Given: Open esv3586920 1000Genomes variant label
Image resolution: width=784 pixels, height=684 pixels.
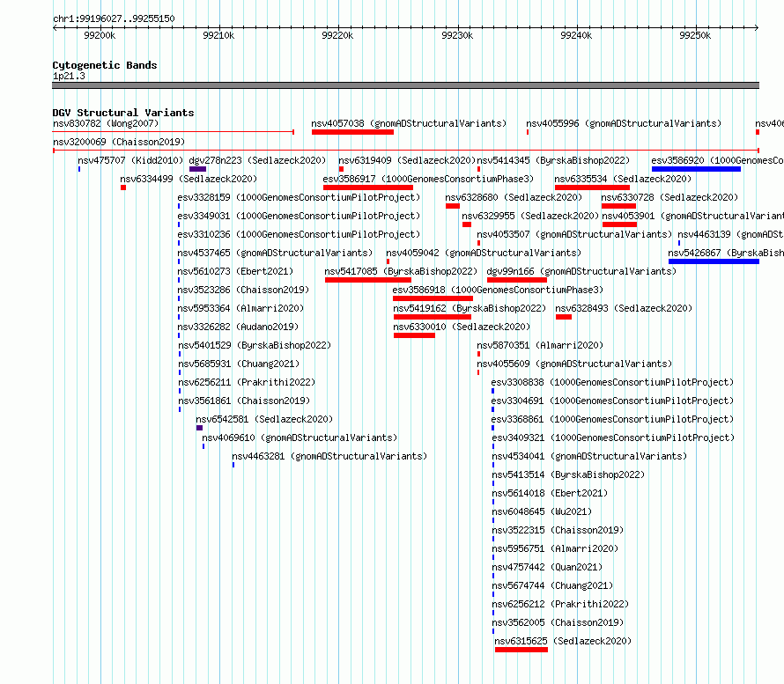Looking at the screenshot, I should click(718, 160).
